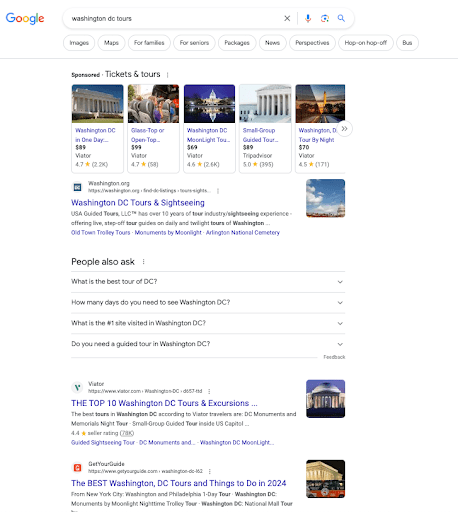Open Washington DC Tours & Sightseeing result
458x512 pixels.
[138, 203]
